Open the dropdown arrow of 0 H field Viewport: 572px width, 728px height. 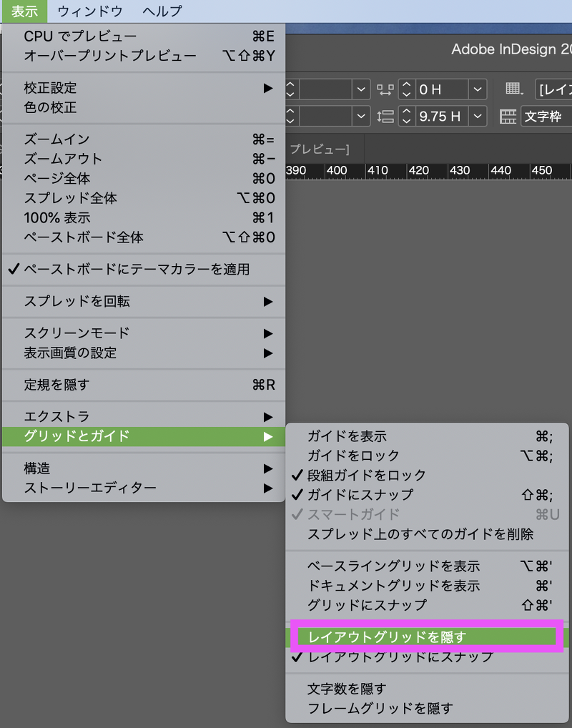(x=478, y=89)
